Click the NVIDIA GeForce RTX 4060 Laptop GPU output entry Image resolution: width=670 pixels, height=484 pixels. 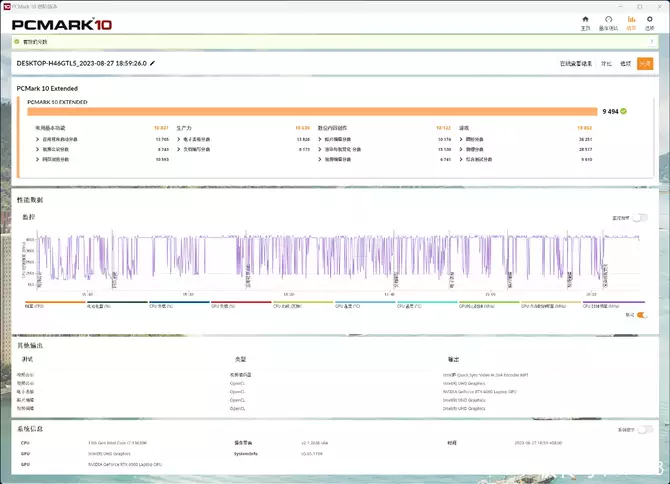pos(480,392)
